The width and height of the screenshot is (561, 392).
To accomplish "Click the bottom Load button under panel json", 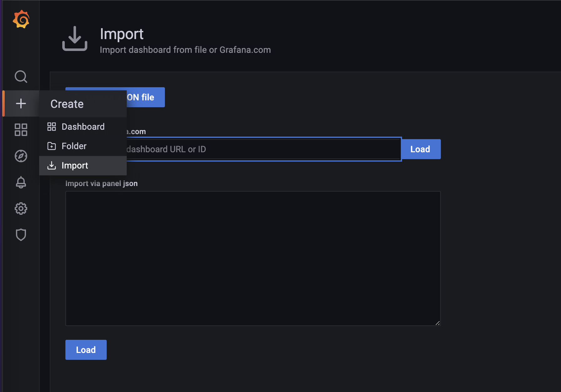I will [x=86, y=350].
